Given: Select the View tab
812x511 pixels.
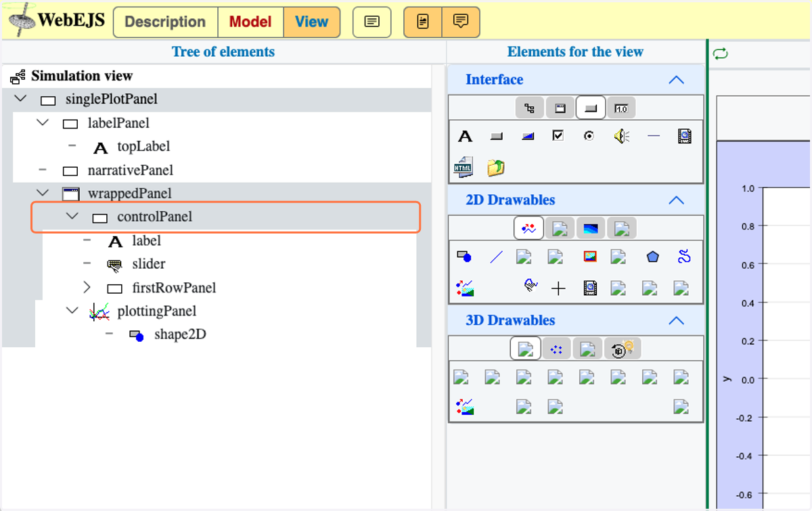Looking at the screenshot, I should point(312,22).
